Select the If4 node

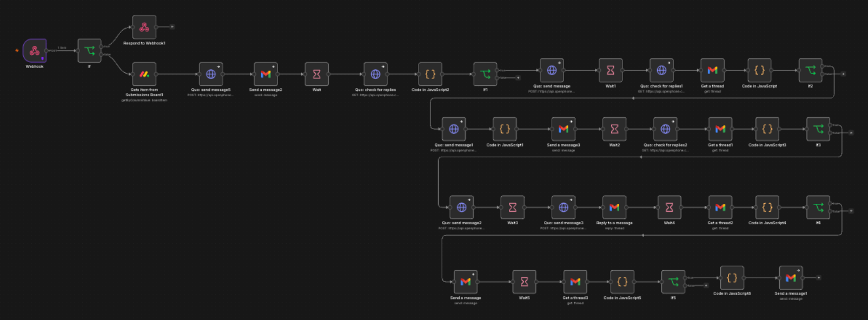(818, 208)
